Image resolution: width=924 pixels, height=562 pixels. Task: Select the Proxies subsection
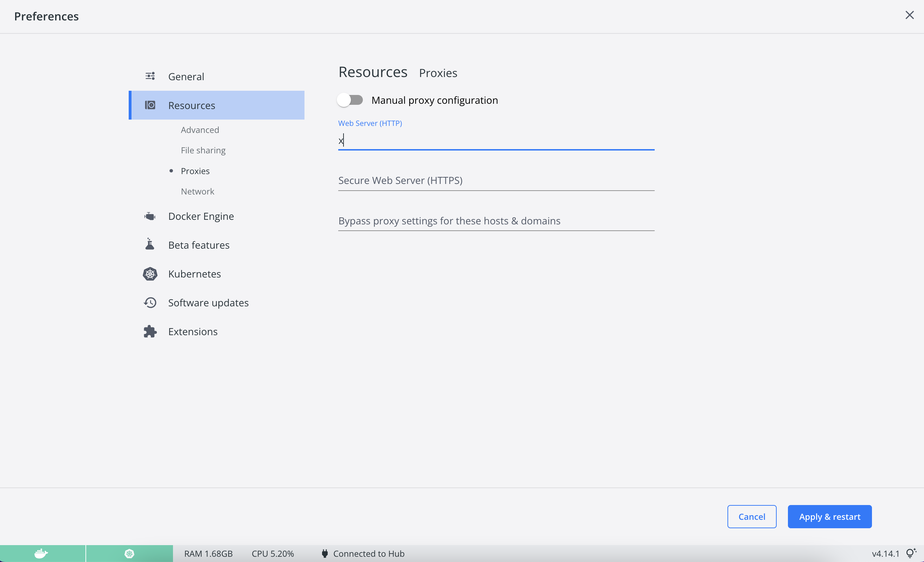tap(195, 171)
